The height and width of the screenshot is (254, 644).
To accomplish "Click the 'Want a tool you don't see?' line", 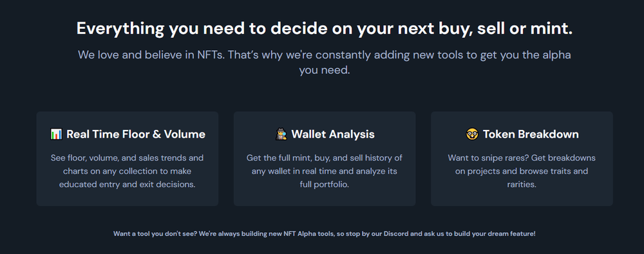I will (x=325, y=234).
